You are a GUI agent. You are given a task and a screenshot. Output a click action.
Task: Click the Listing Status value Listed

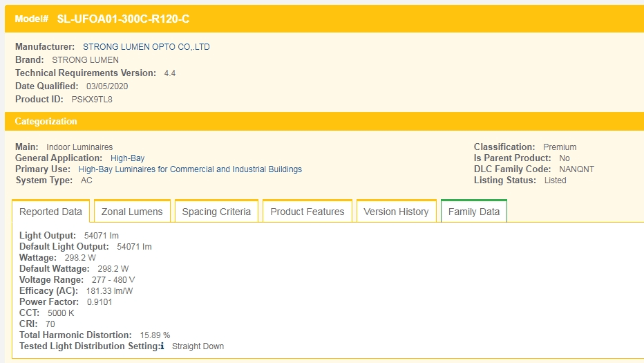(555, 180)
